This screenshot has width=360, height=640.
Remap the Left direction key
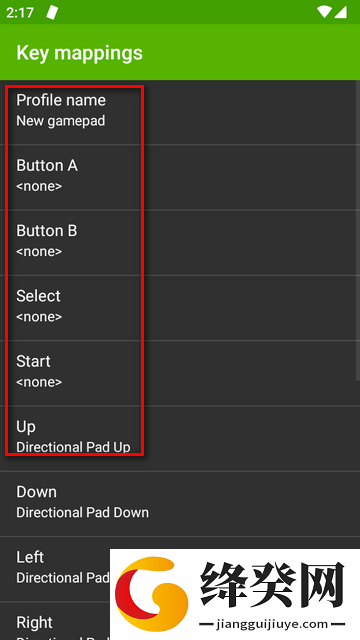[x=55, y=569]
